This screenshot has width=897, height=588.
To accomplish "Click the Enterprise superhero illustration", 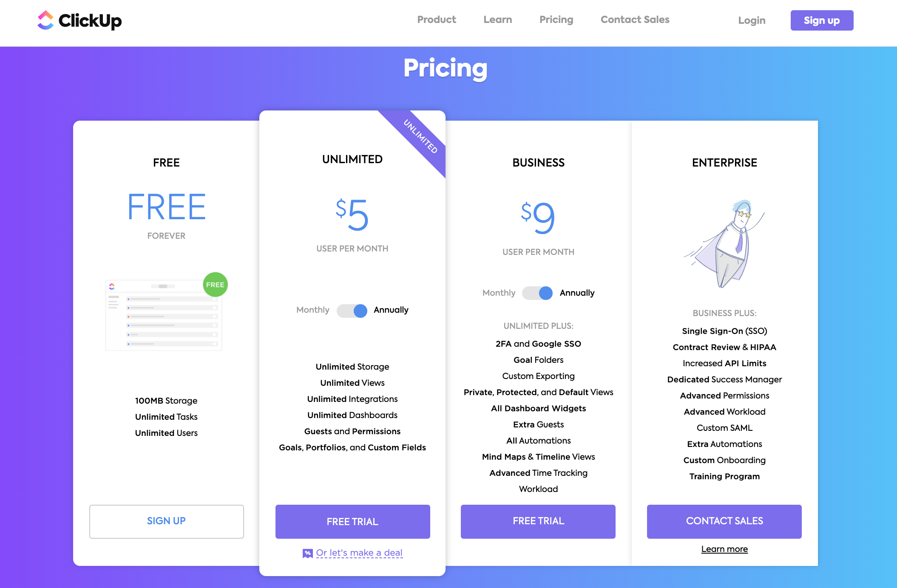I will pos(724,244).
